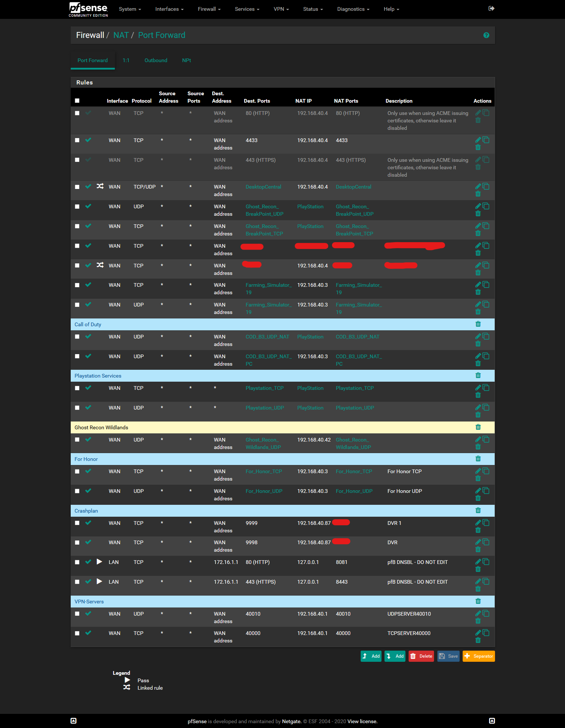Image resolution: width=565 pixels, height=728 pixels.
Task: Expand the Services dropdown menu
Action: (x=247, y=9)
